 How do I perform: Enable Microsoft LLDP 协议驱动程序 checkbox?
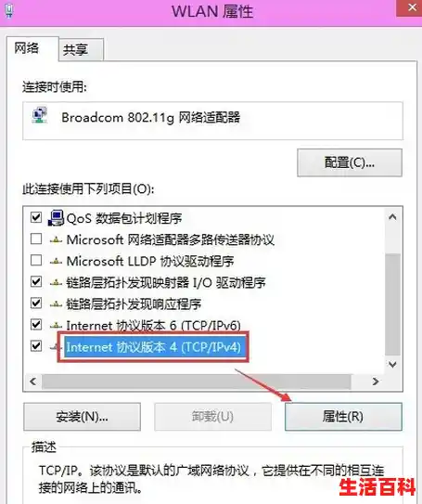pyautogui.click(x=36, y=261)
